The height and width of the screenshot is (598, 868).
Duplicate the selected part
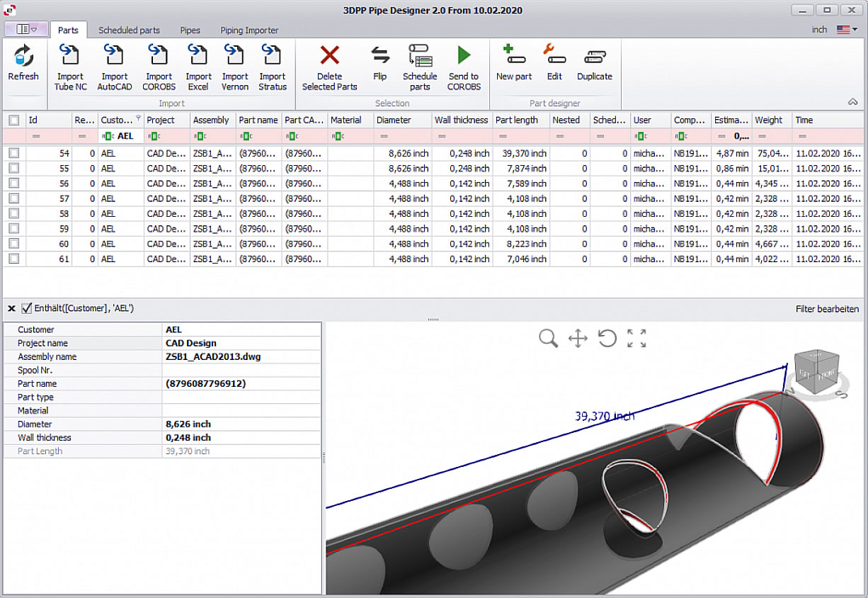point(594,57)
